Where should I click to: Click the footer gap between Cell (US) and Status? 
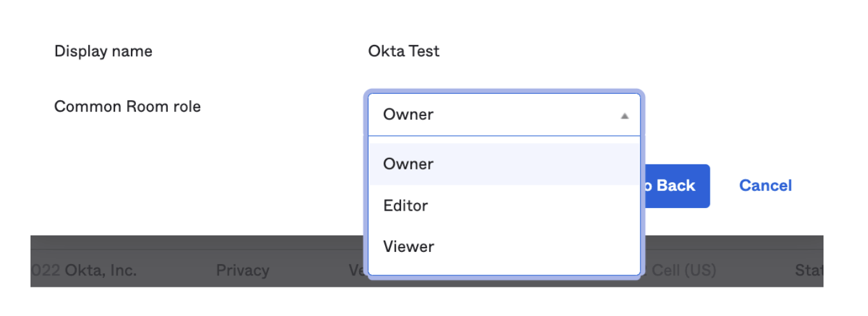point(755,270)
